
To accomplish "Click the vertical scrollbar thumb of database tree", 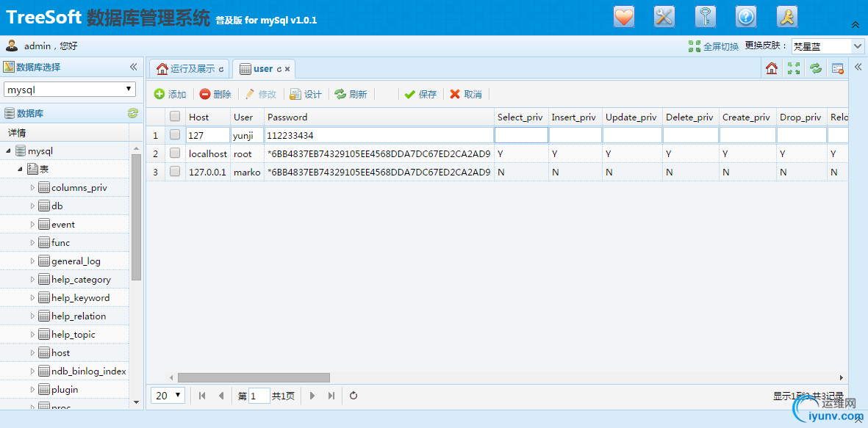I will pos(136,217).
